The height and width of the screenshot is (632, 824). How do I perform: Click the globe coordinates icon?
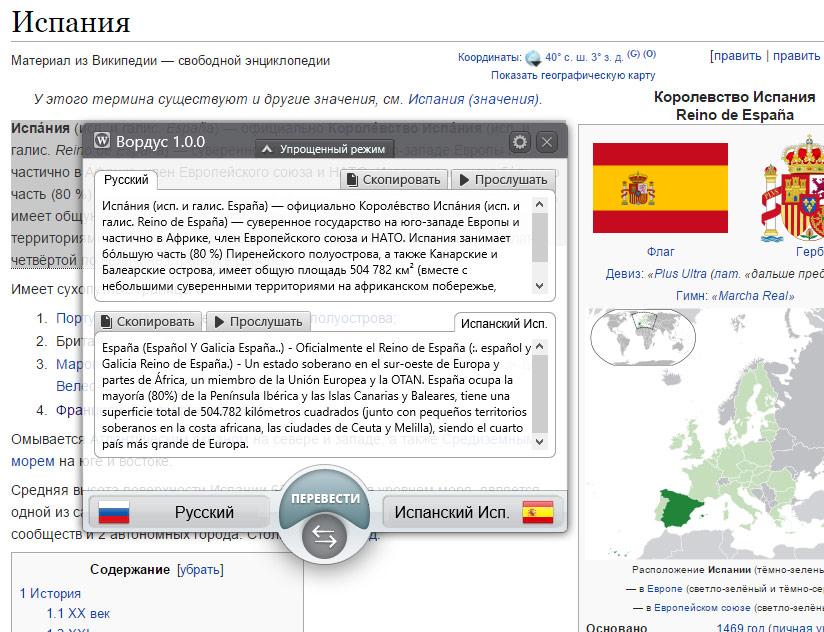coord(533,58)
